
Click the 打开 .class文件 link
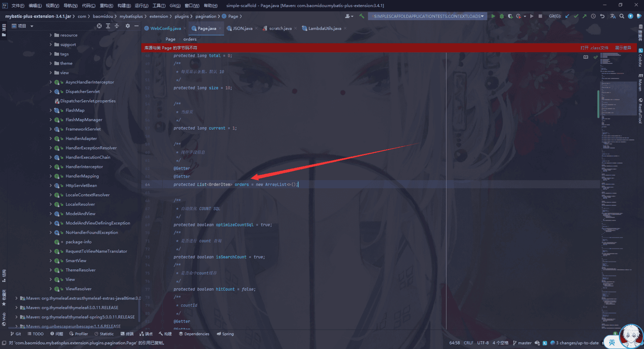(x=594, y=48)
